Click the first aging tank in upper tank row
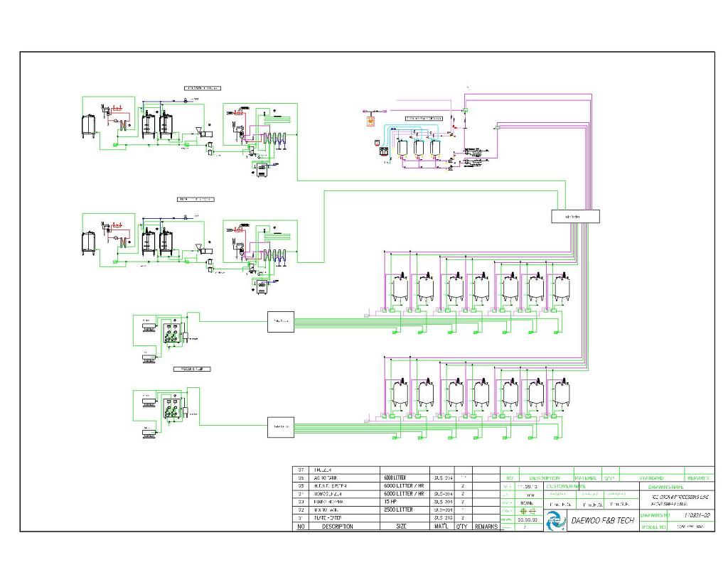728x582 pixels. [x=400, y=288]
